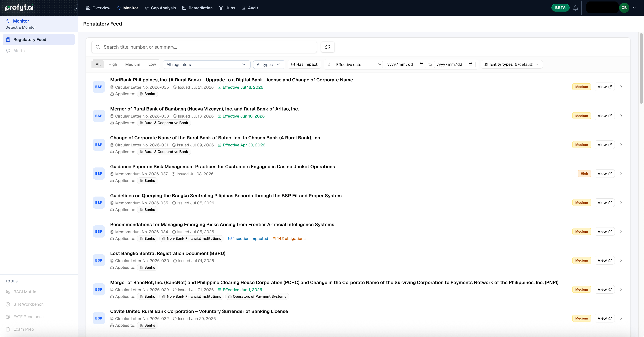Open the BSP Fit and Proper System guidelines title
Screen dimensions: 644x337
coord(226,196)
